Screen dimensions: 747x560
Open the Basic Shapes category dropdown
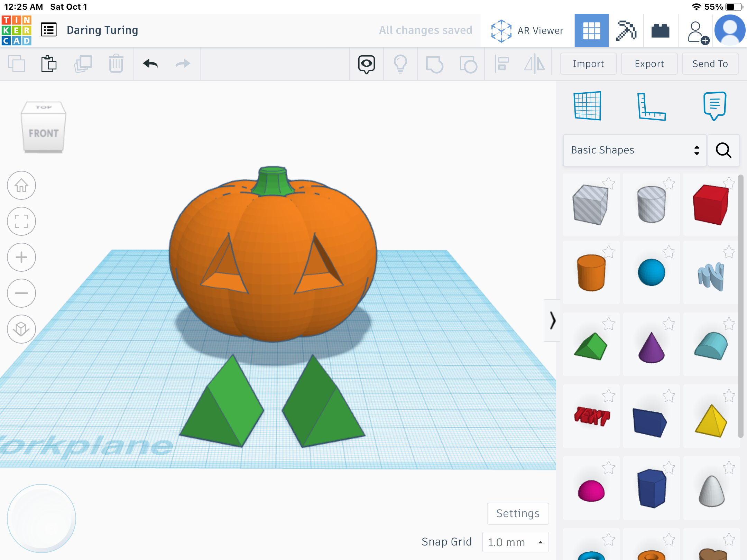click(635, 150)
